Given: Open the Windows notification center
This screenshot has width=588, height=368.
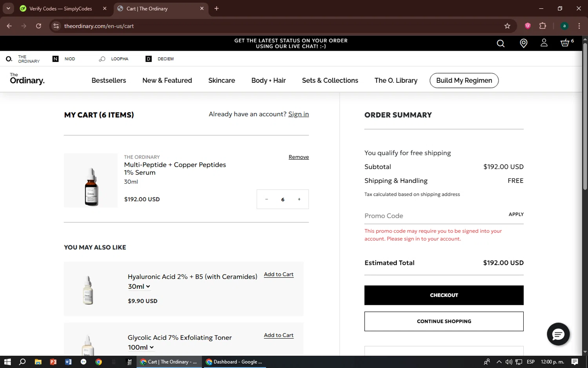Looking at the screenshot, I should [575, 362].
